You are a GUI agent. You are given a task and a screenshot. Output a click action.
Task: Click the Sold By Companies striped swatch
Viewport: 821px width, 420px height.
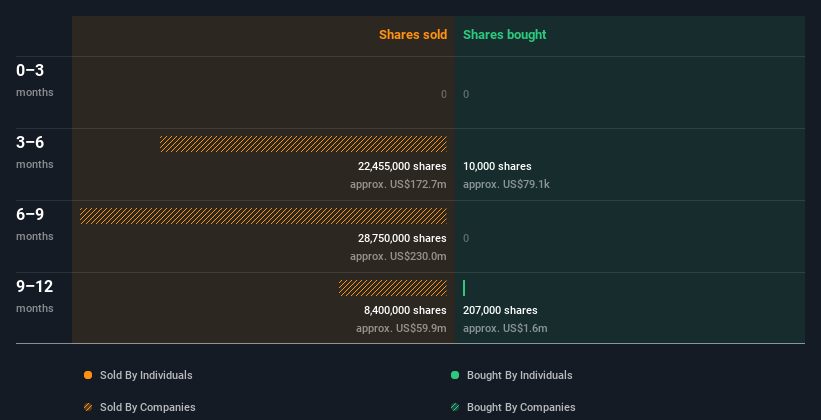click(88, 407)
